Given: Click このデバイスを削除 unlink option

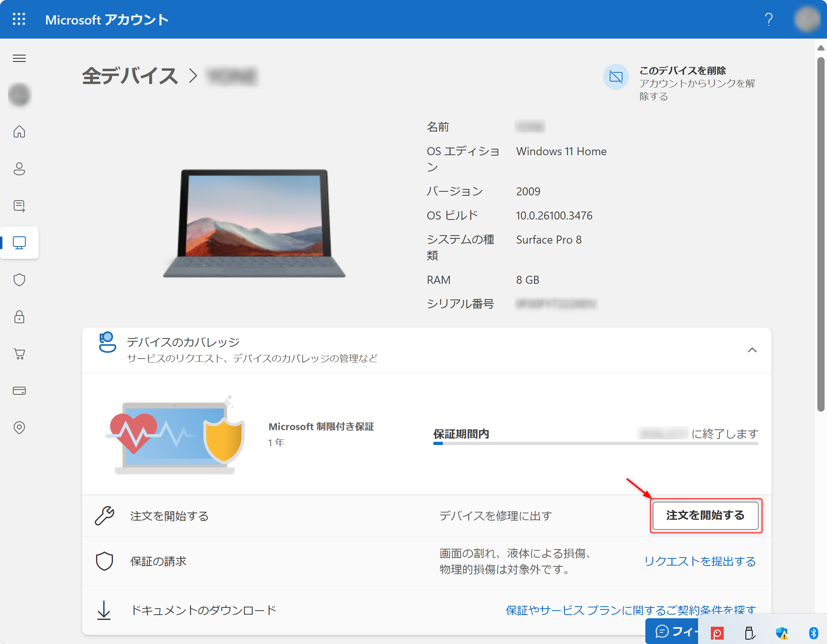Looking at the screenshot, I should pyautogui.click(x=682, y=71).
